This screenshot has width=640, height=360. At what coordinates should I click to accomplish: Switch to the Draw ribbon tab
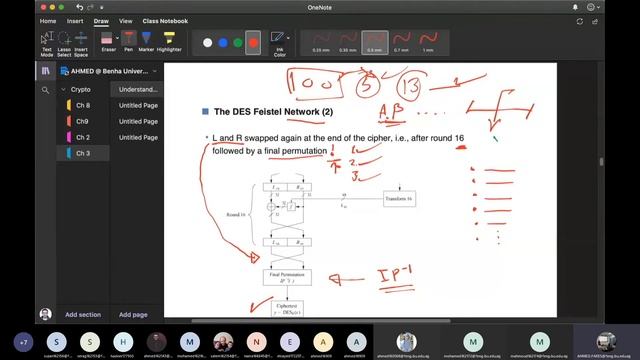(x=101, y=21)
